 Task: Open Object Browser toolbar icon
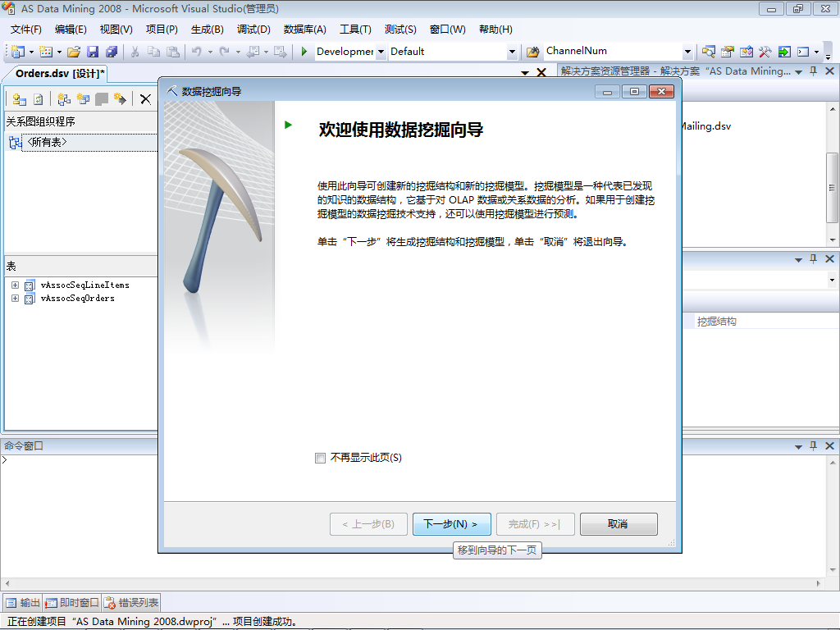pyautogui.click(x=746, y=52)
